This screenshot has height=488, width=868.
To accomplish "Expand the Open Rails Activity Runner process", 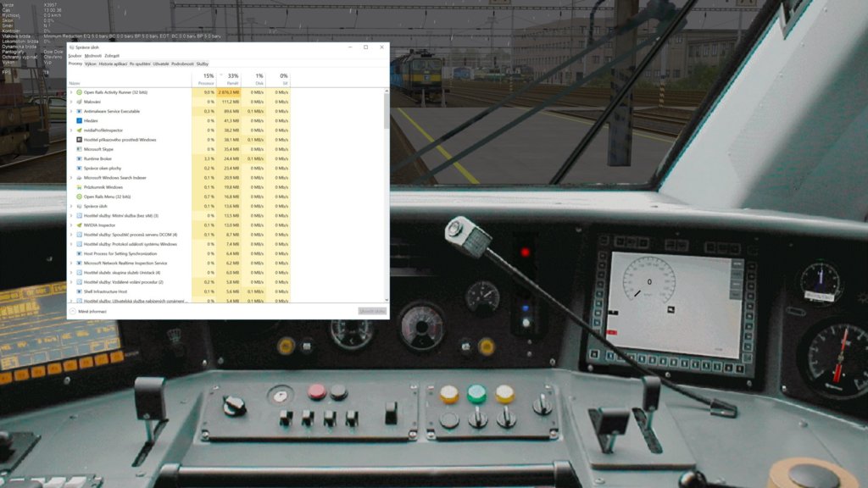I will pos(71,92).
